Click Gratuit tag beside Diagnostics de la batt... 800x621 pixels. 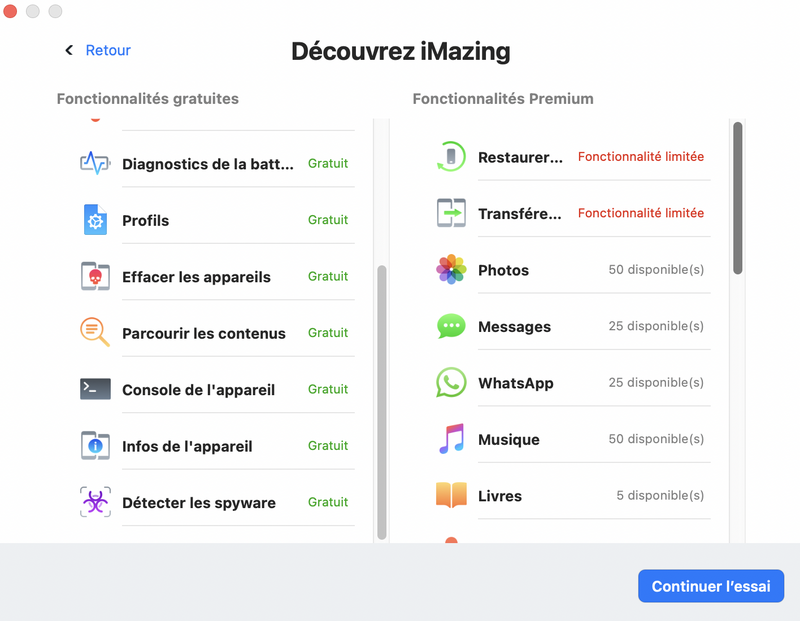coord(328,163)
